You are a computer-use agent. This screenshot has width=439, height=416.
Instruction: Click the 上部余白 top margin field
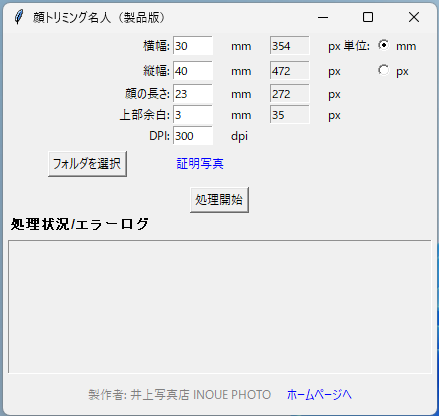click(193, 115)
